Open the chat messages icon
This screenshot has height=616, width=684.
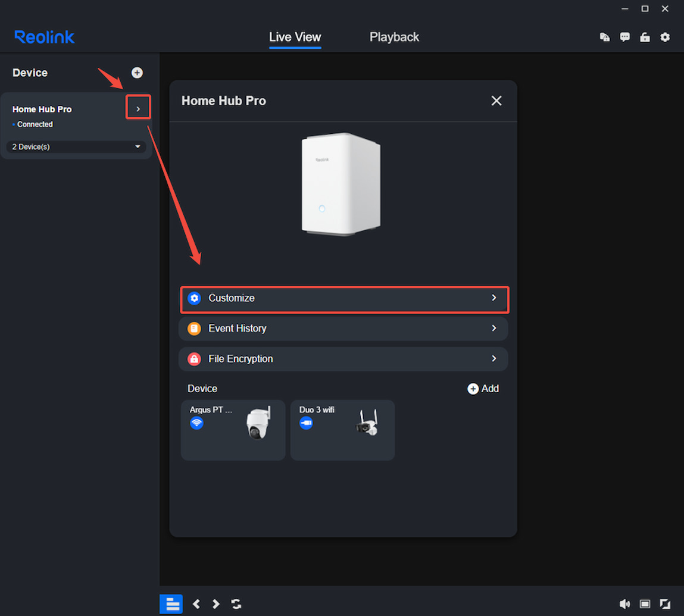click(x=624, y=37)
